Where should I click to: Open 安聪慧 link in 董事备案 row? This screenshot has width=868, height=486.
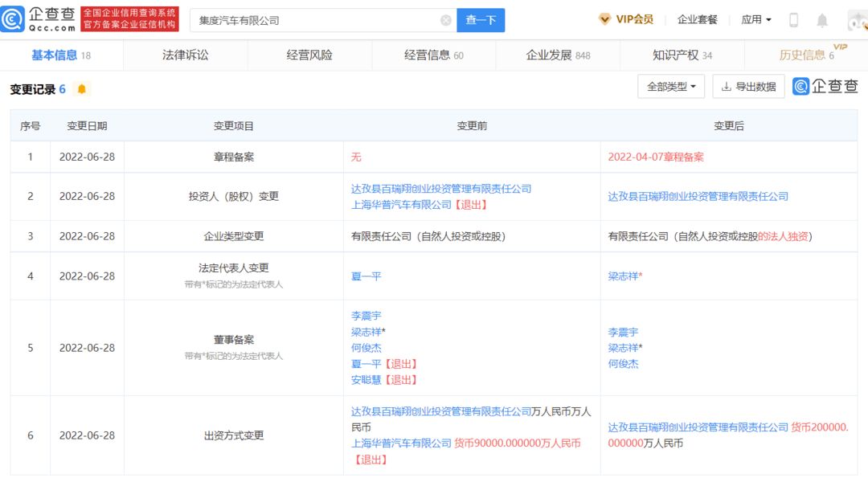366,380
